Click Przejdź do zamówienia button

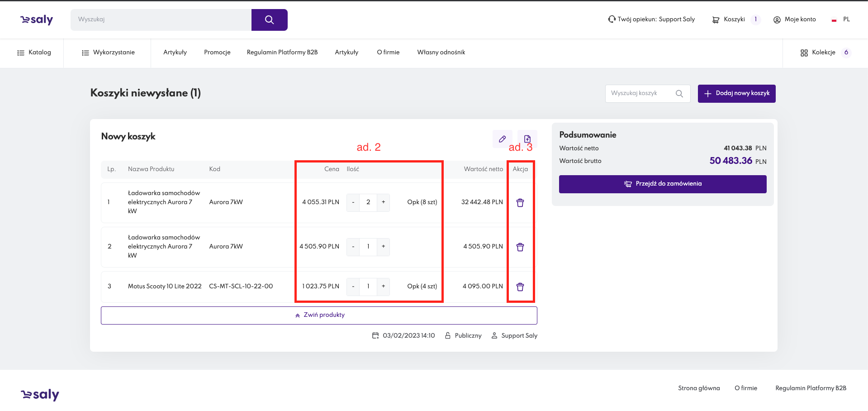click(663, 184)
